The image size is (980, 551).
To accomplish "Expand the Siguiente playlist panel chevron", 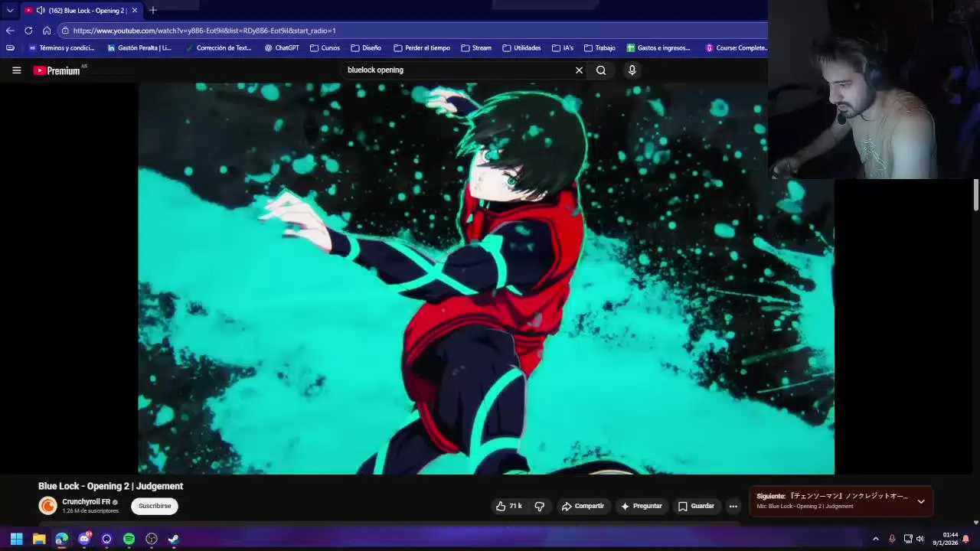I will [x=921, y=501].
